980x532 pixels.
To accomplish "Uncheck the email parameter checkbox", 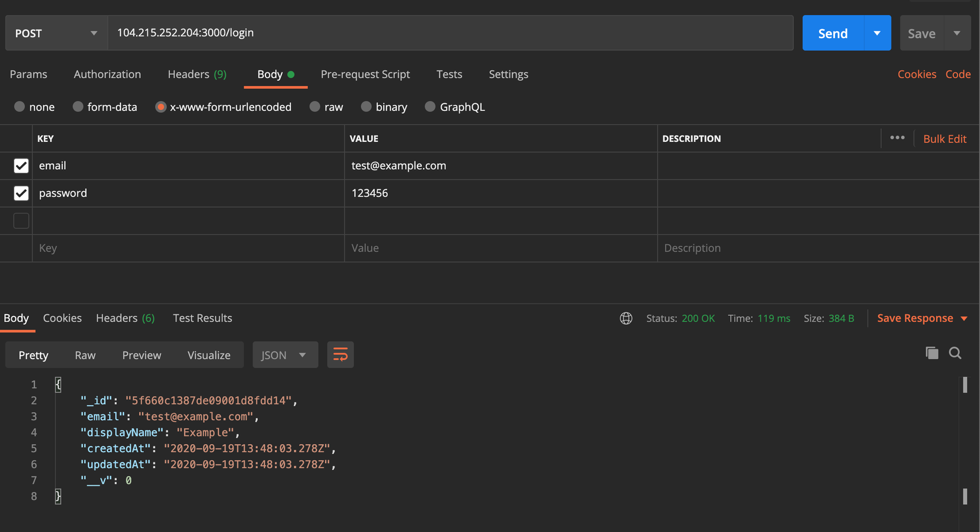I will [x=21, y=166].
